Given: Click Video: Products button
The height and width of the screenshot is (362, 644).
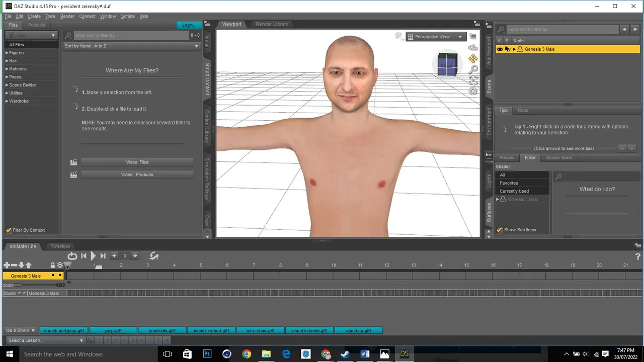Looking at the screenshot, I should [x=137, y=175].
